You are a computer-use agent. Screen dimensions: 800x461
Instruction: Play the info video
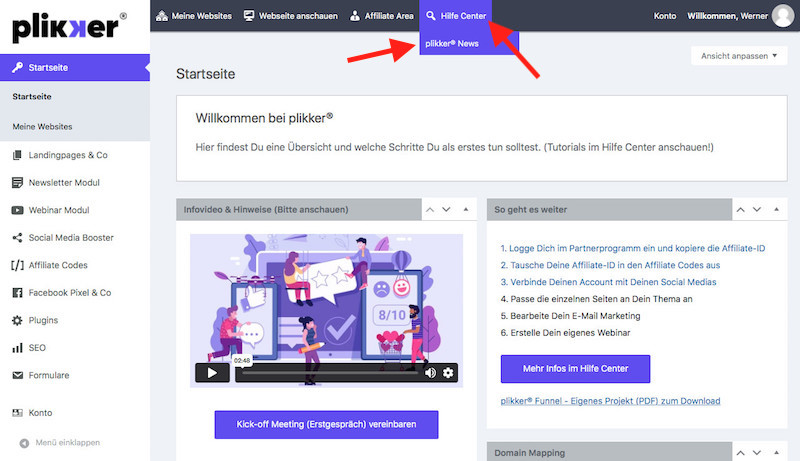tap(212, 373)
